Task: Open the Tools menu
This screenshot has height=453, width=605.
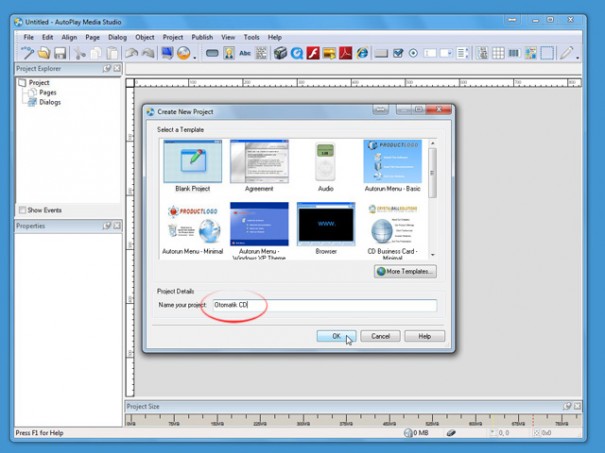Action: tap(251, 37)
